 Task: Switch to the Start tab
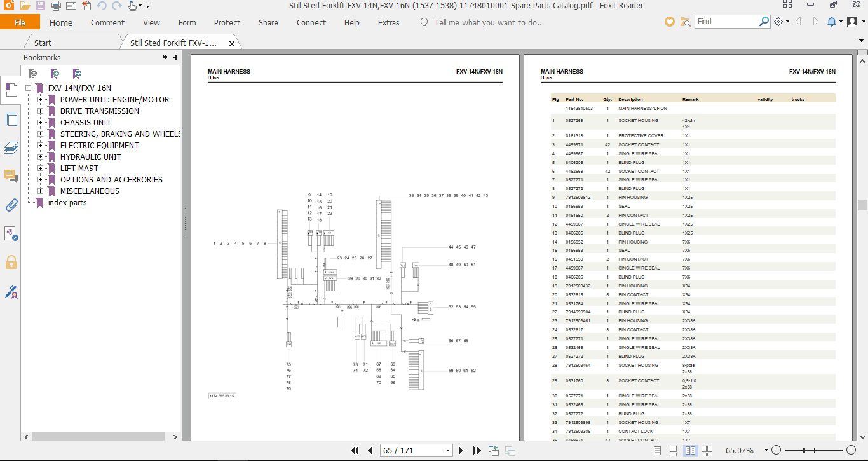point(43,43)
